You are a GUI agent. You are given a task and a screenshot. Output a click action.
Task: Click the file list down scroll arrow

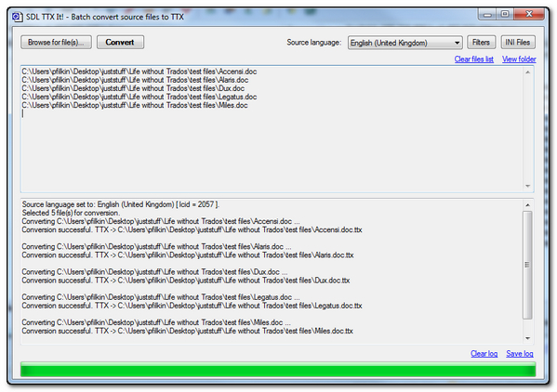(x=527, y=186)
